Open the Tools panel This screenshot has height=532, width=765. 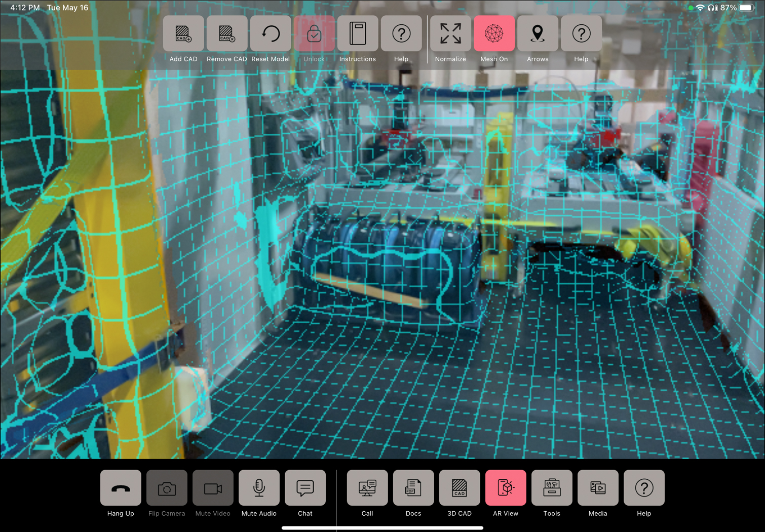tap(552, 488)
